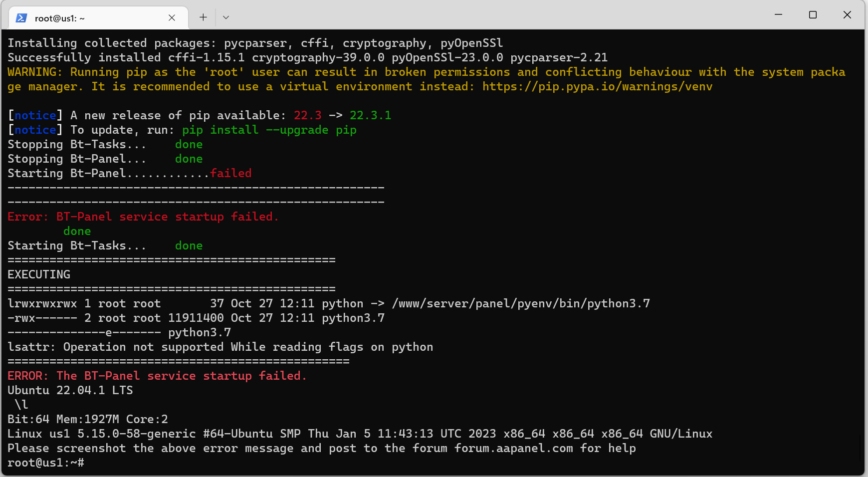
Task: Select the root@us1: ~ tab title
Action: click(60, 18)
